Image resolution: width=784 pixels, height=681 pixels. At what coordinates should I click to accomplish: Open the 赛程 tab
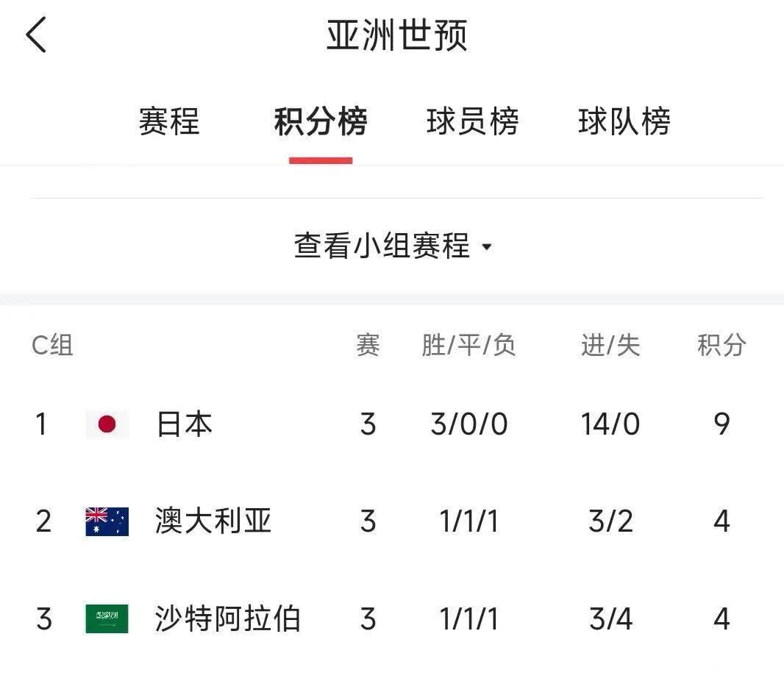tap(169, 121)
